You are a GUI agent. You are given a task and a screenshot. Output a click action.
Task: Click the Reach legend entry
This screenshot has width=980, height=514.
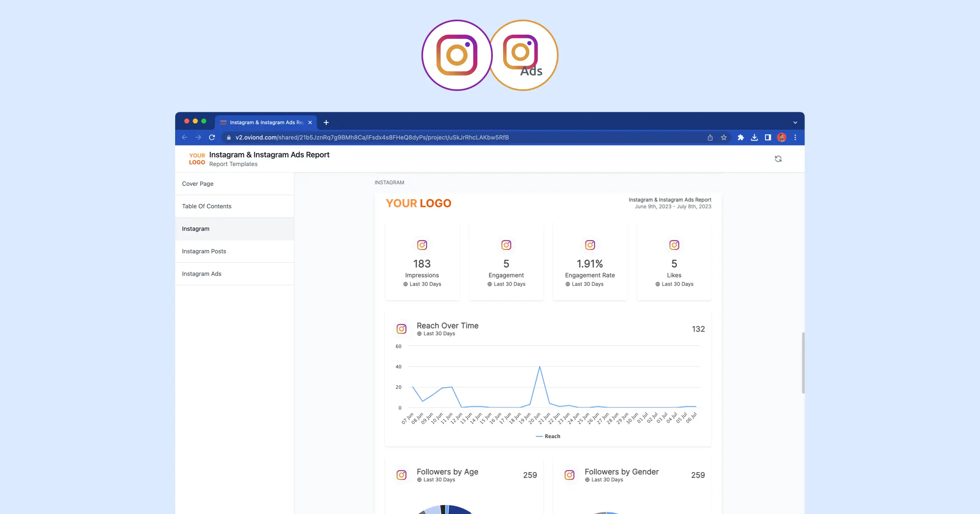click(x=548, y=436)
